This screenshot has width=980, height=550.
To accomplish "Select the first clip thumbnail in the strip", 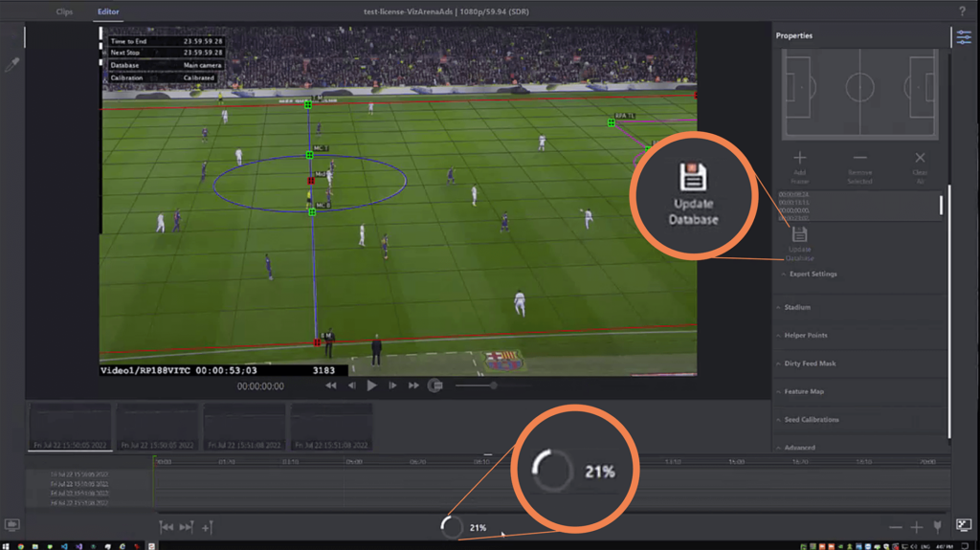I will point(72,427).
